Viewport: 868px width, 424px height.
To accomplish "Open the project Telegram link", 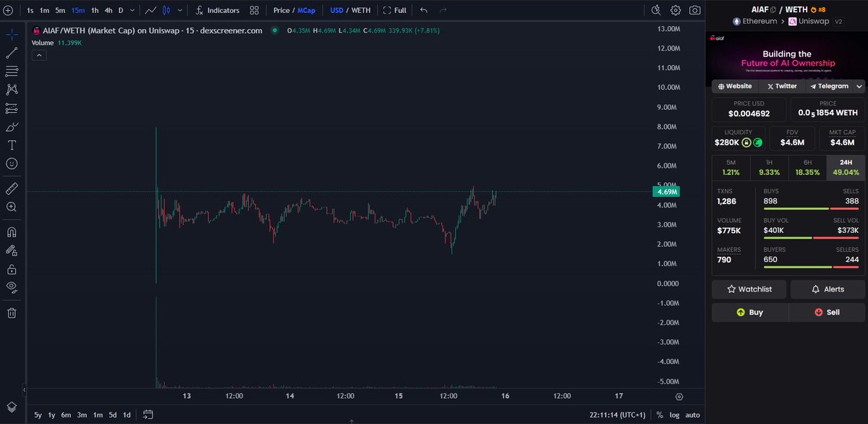I will click(x=829, y=86).
